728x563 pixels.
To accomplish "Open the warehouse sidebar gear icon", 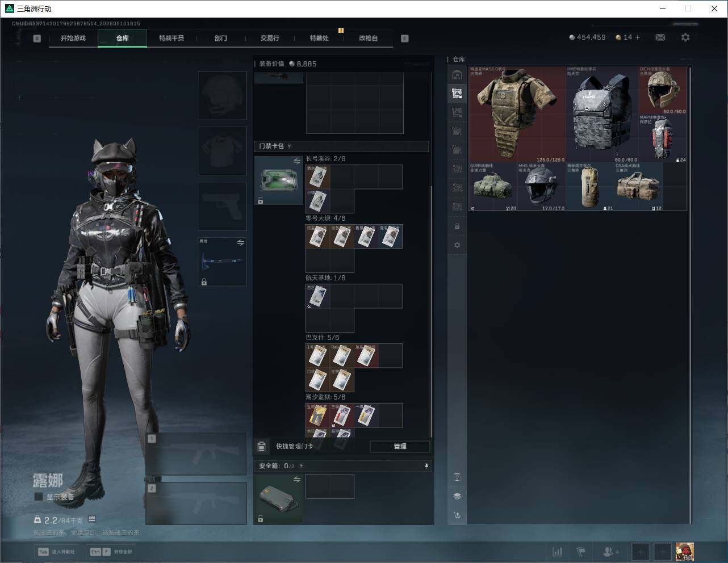I will coord(457,245).
